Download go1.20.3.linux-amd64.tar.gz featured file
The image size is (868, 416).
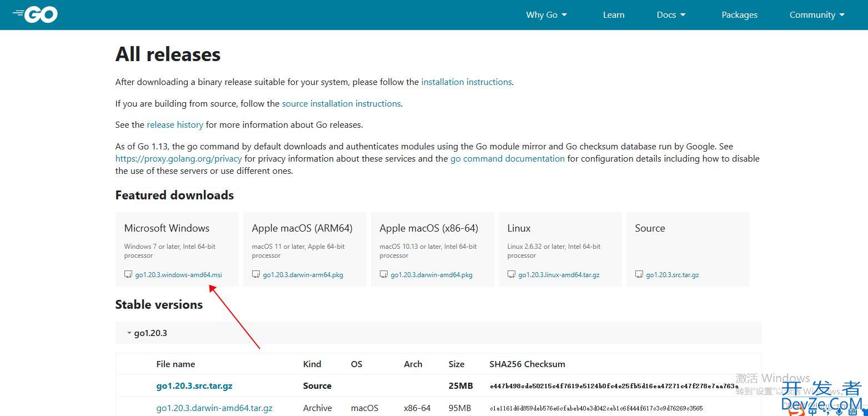pyautogui.click(x=559, y=275)
